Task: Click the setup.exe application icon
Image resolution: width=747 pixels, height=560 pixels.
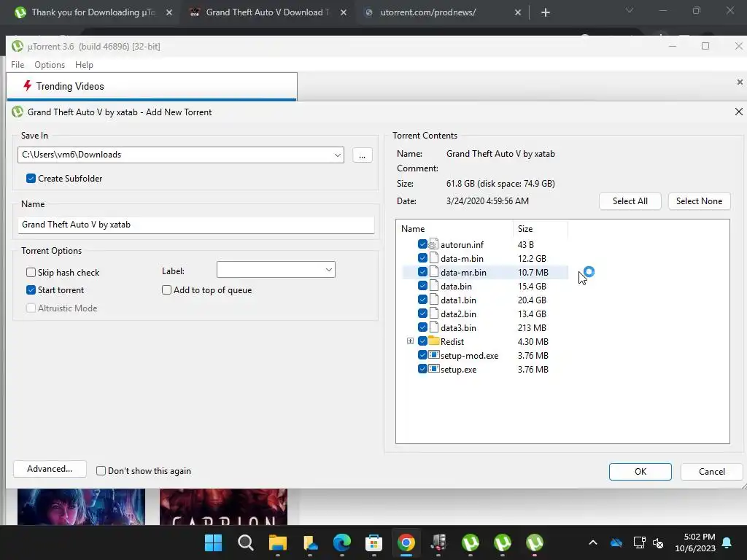Action: tap(433, 368)
